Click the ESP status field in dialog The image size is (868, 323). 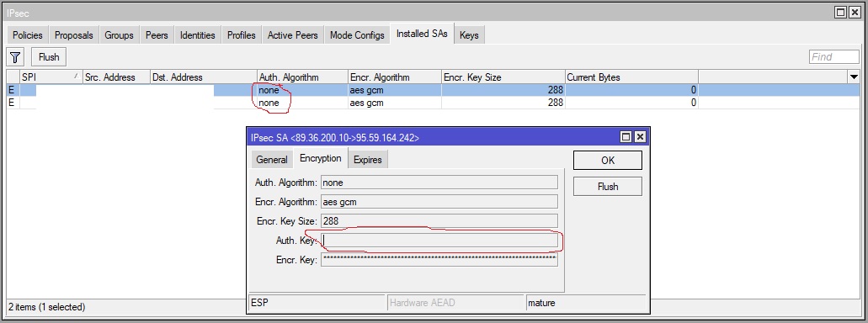317,303
